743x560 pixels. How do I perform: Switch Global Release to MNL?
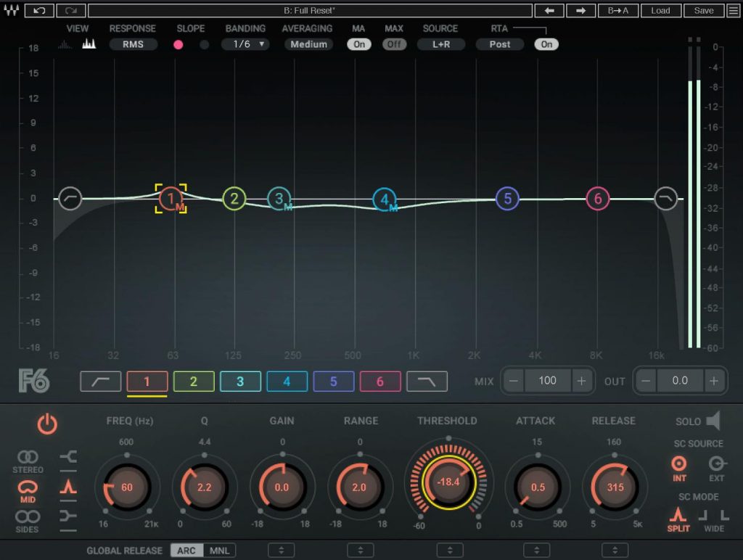pos(219,551)
